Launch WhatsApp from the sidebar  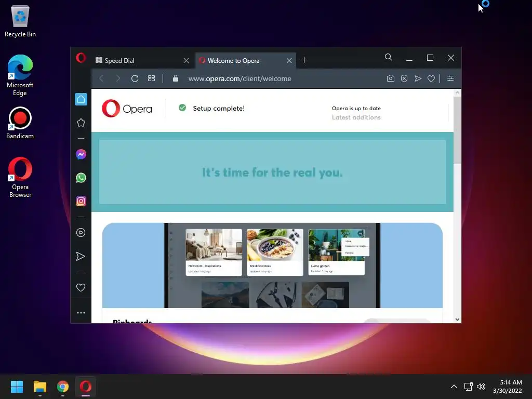[x=81, y=178]
